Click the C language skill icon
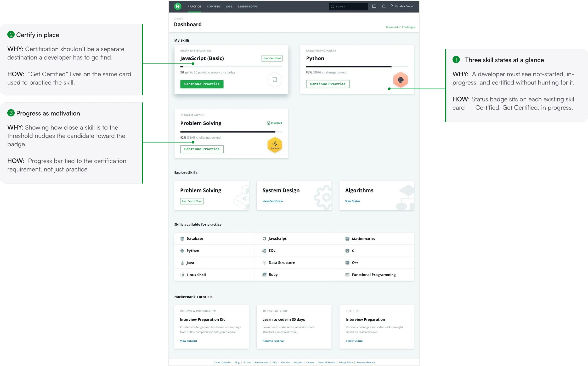This screenshot has width=588, height=366. pos(347,250)
